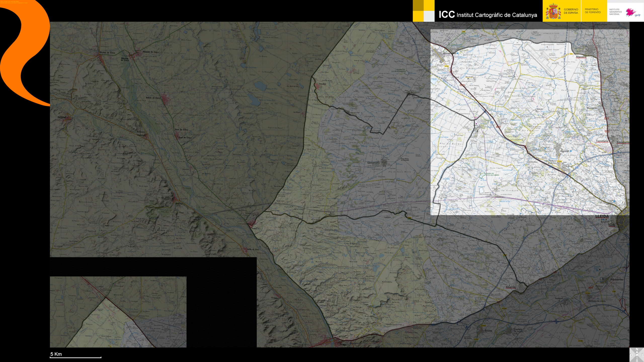
Task: Select the inset overview map thumbnail
Action: 118,312
